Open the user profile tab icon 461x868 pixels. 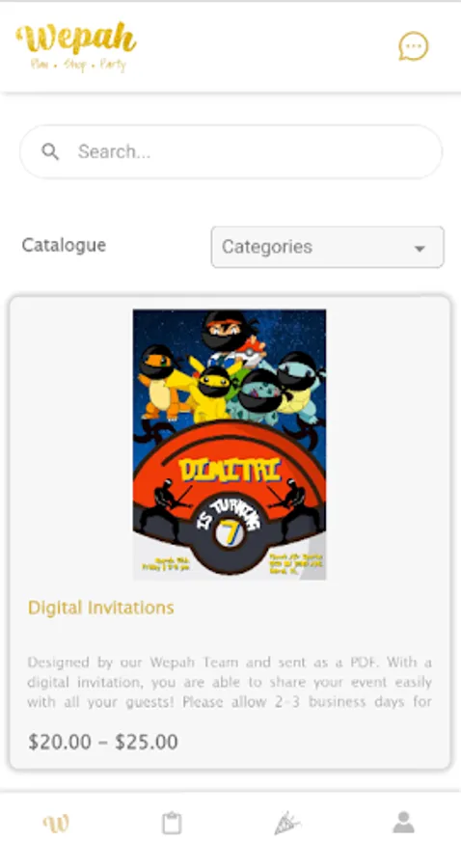click(403, 823)
